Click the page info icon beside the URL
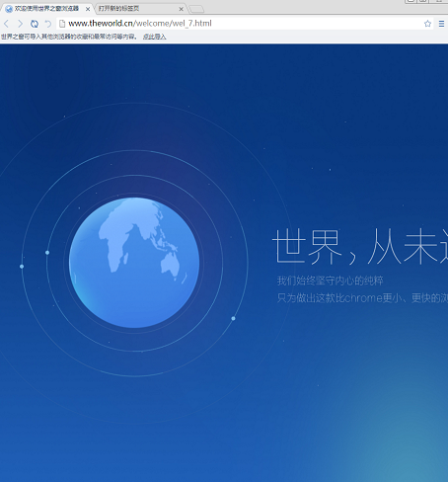Image resolution: width=448 pixels, height=482 pixels. point(62,24)
